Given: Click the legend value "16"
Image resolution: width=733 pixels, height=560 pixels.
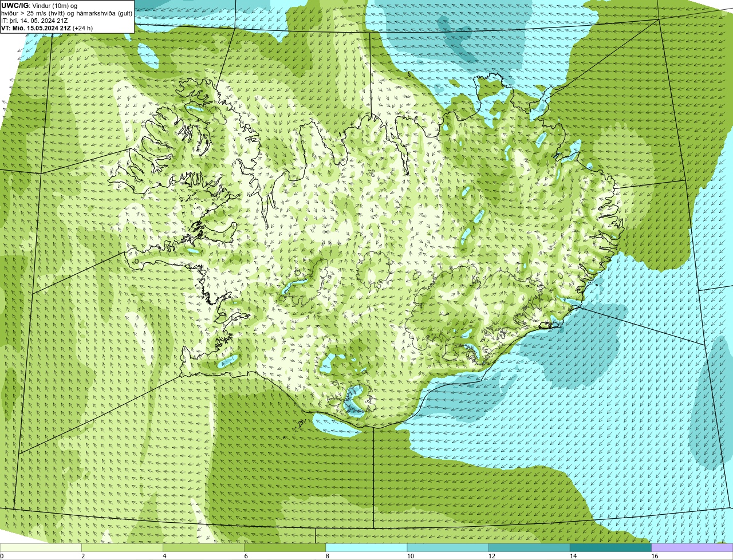Looking at the screenshot, I should [654, 556].
